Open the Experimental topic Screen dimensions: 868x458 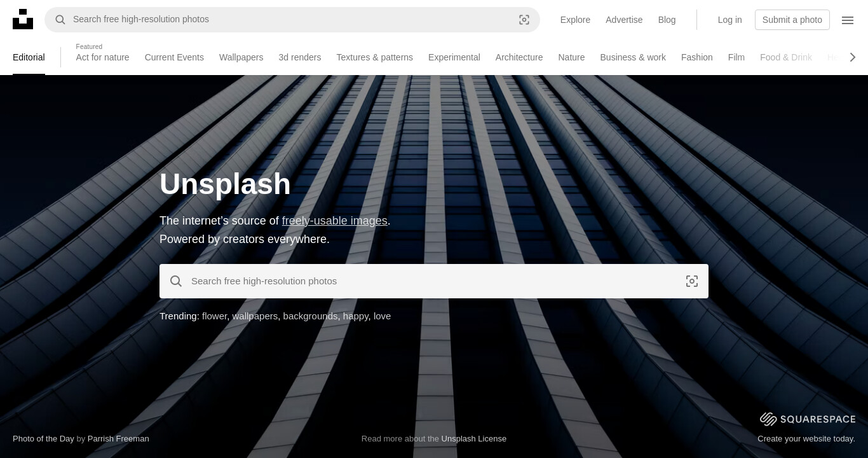pos(454,57)
